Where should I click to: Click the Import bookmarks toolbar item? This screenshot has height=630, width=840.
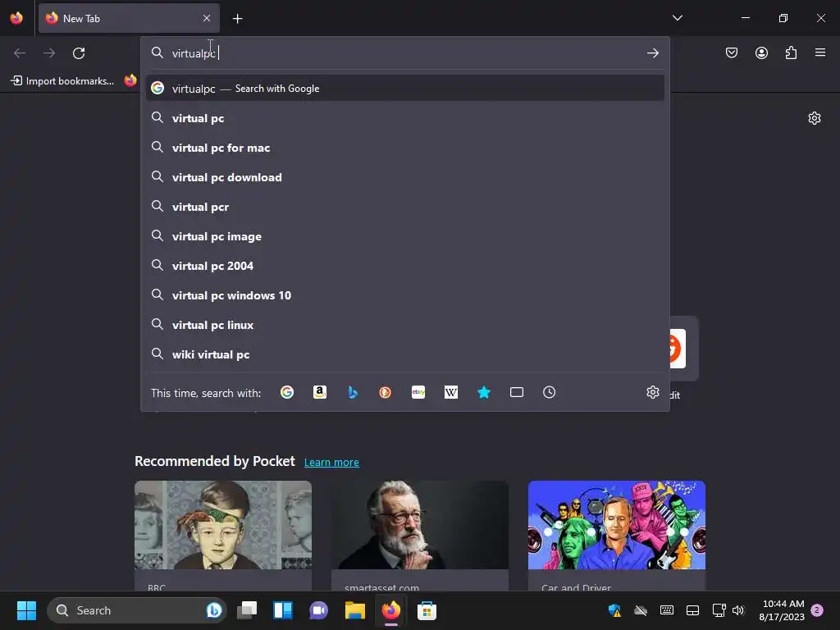[x=62, y=81]
